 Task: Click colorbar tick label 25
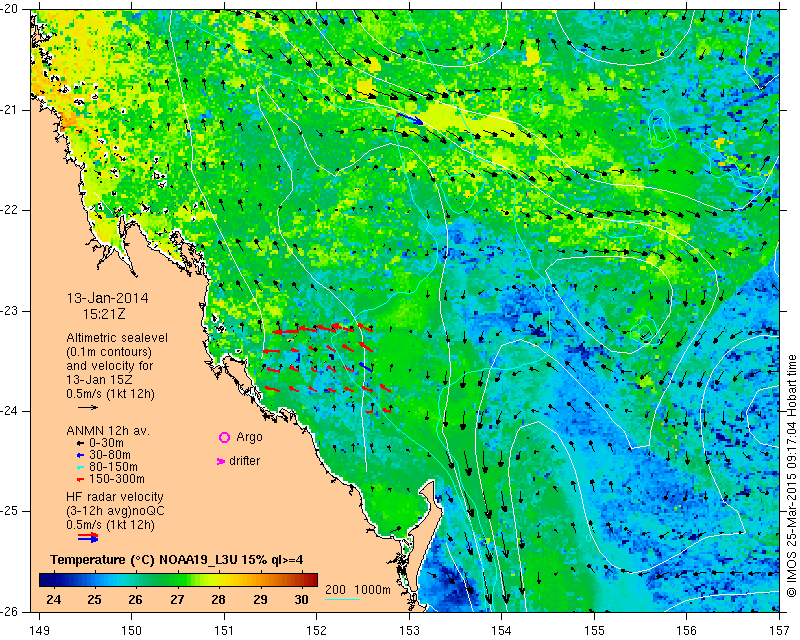click(94, 599)
